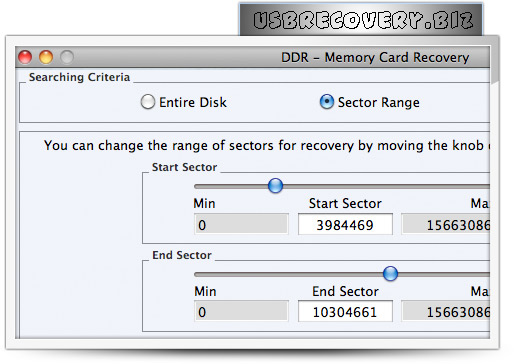Click the End Sector slider knob
The image size is (514, 364).
390,274
